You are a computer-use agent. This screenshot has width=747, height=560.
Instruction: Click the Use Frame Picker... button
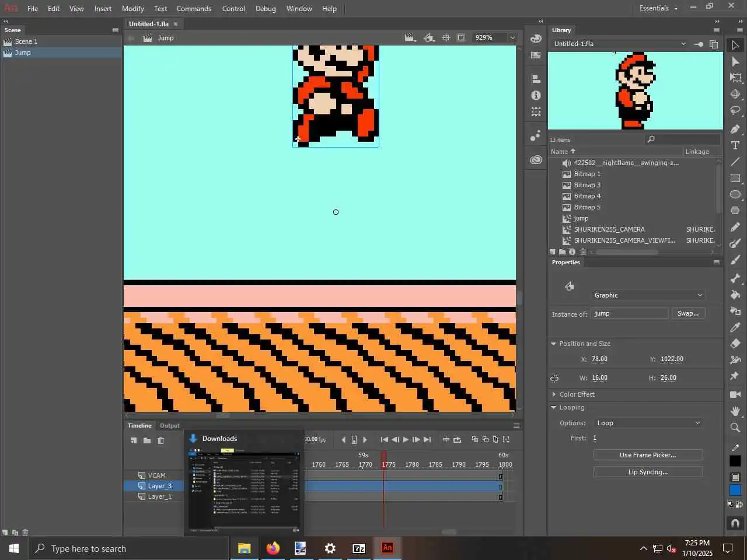coord(648,455)
